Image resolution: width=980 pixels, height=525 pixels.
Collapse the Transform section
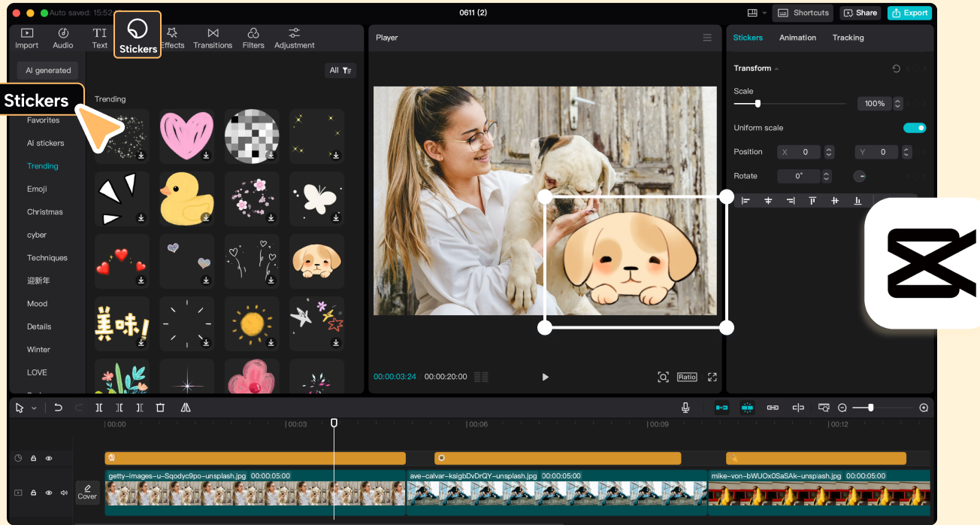[x=776, y=68]
